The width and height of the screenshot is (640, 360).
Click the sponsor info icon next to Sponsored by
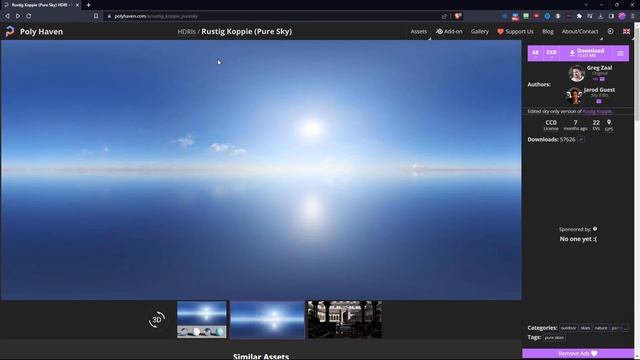pos(595,229)
